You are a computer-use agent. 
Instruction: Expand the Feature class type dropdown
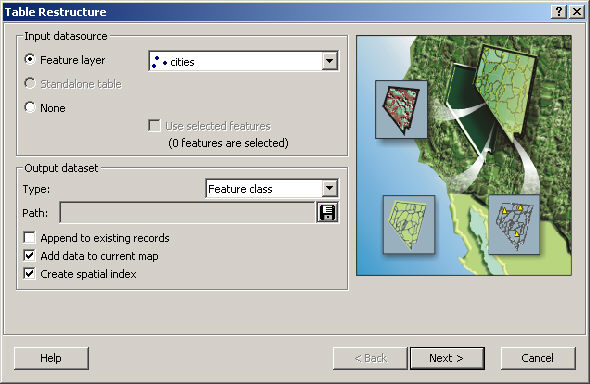pos(329,188)
